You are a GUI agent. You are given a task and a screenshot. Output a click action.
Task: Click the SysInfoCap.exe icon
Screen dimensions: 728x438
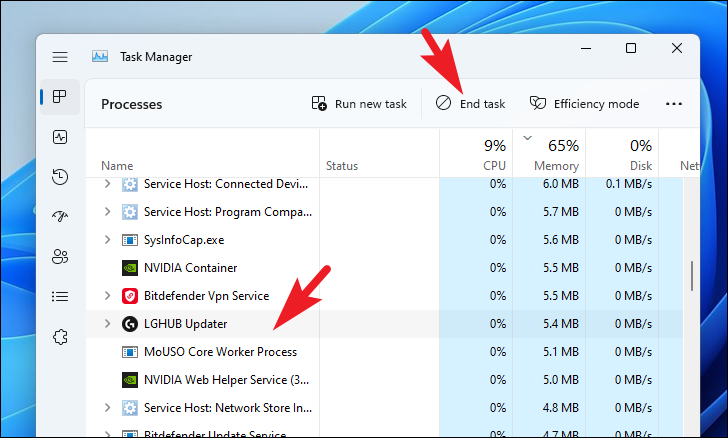tap(130, 240)
